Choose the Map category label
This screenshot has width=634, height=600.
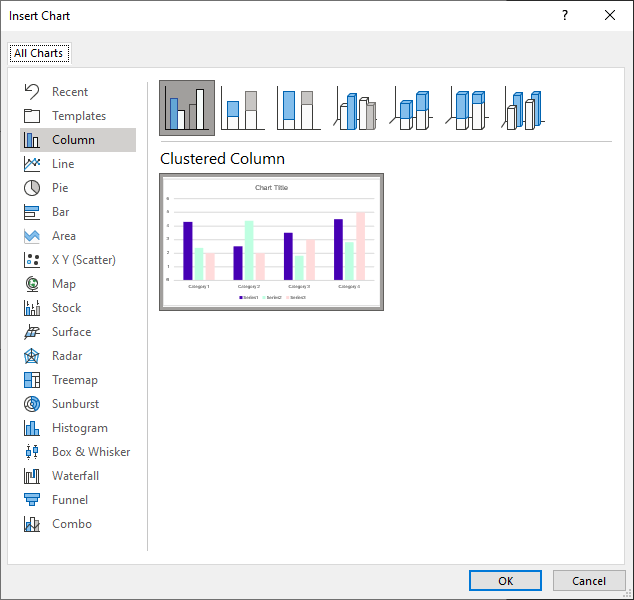click(x=63, y=284)
